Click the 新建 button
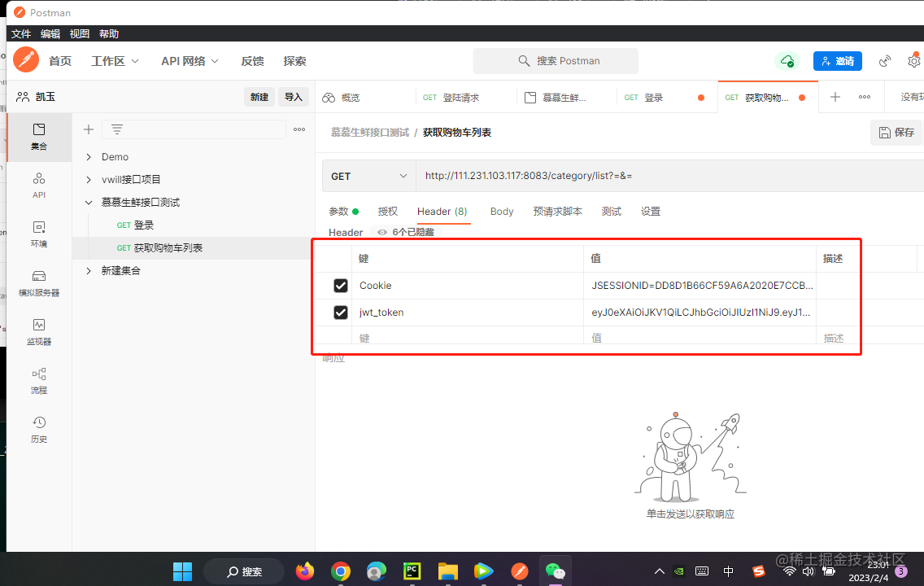This screenshot has width=924, height=586. 259,97
